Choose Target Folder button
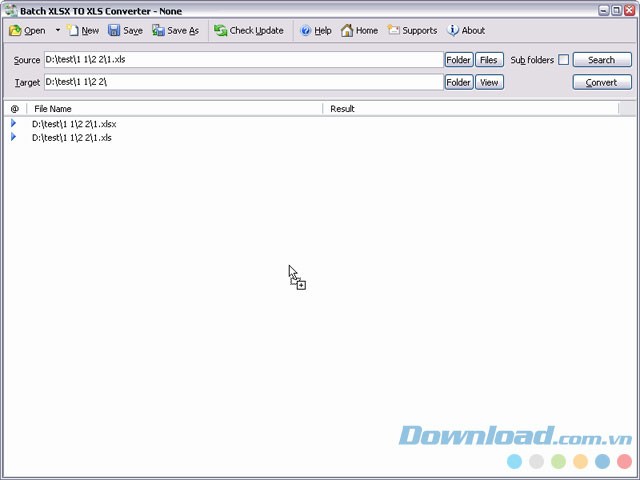This screenshot has width=640, height=480. click(x=459, y=82)
